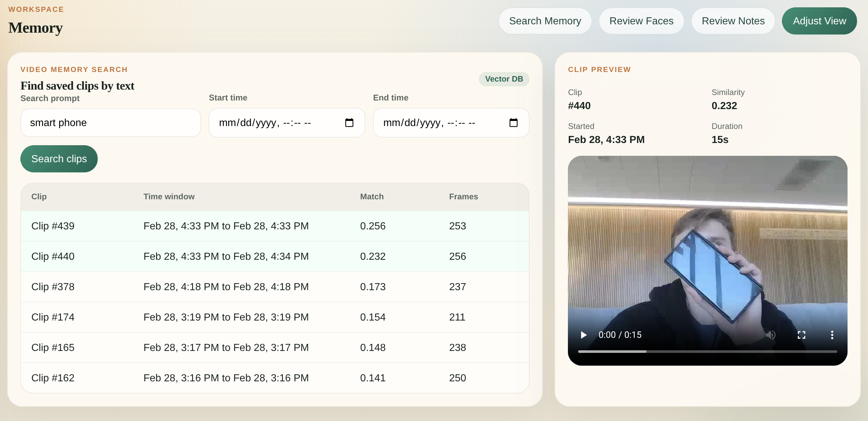Open the End time calendar picker
Screen dimensions: 868x421
[513, 123]
